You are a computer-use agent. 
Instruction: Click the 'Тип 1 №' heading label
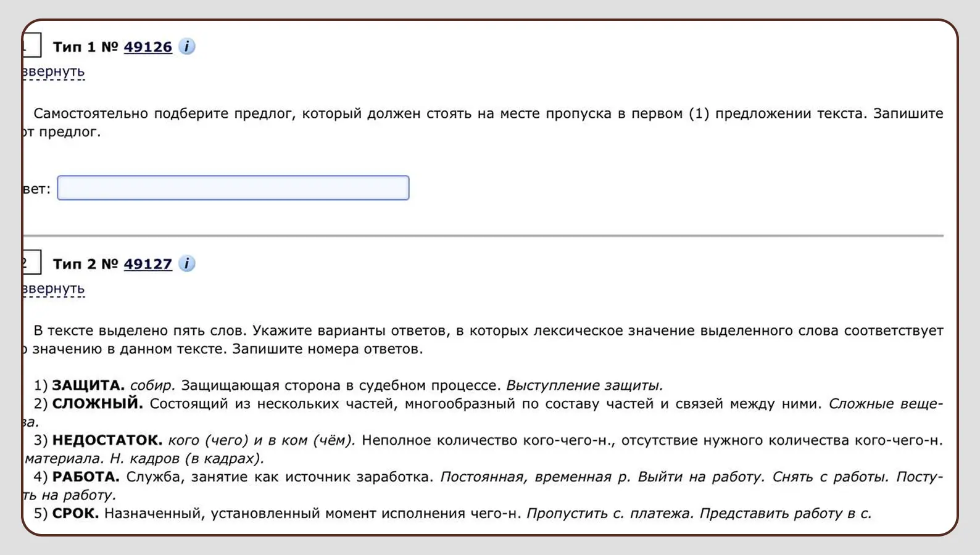(x=85, y=47)
